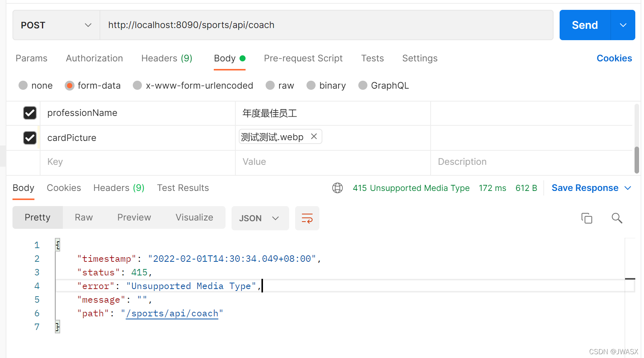Open the Authorization tab
This screenshot has height=358, width=644.
pos(94,58)
